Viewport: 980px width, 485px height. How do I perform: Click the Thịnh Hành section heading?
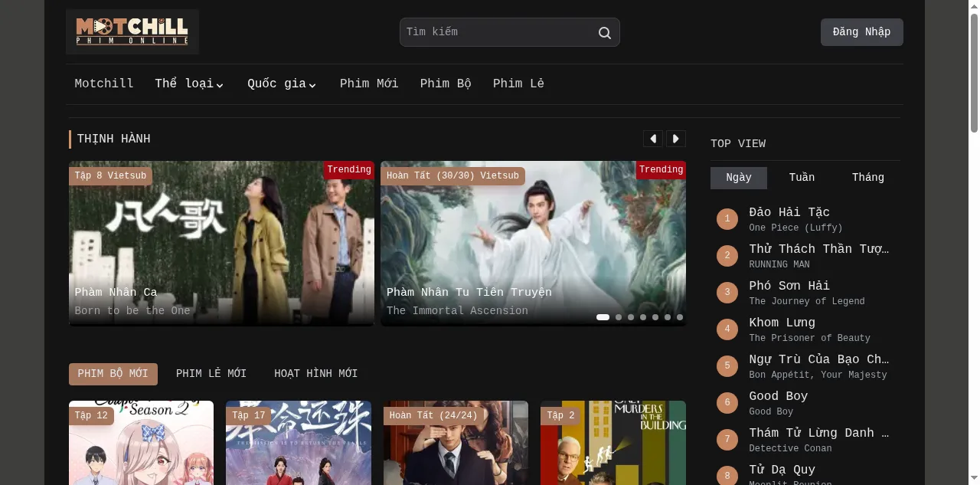tap(113, 139)
